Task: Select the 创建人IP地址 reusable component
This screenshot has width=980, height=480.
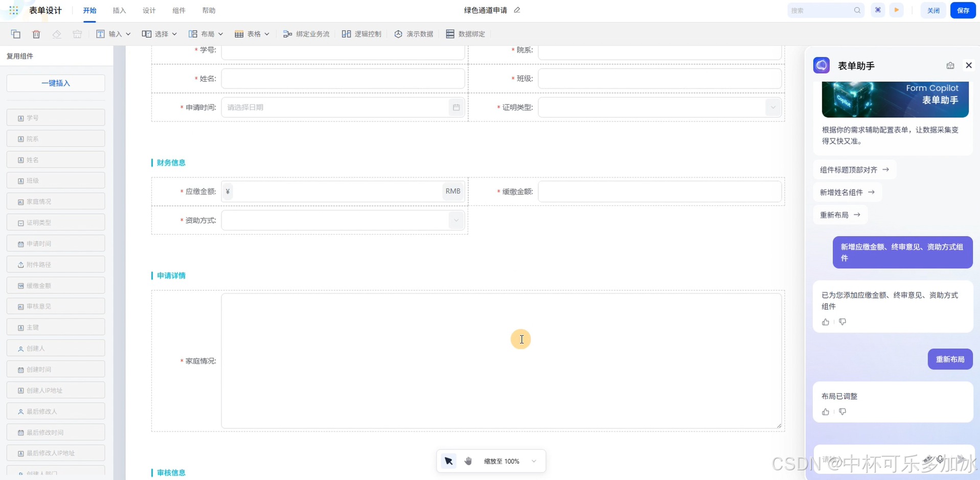Action: click(56, 390)
